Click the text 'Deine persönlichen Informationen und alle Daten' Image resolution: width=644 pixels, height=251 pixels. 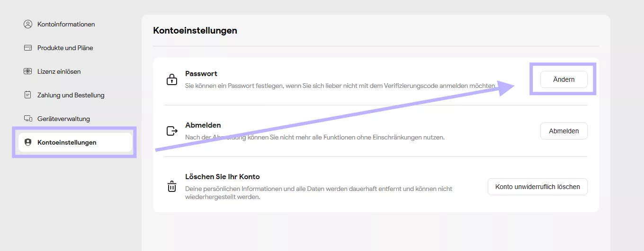[319, 193]
